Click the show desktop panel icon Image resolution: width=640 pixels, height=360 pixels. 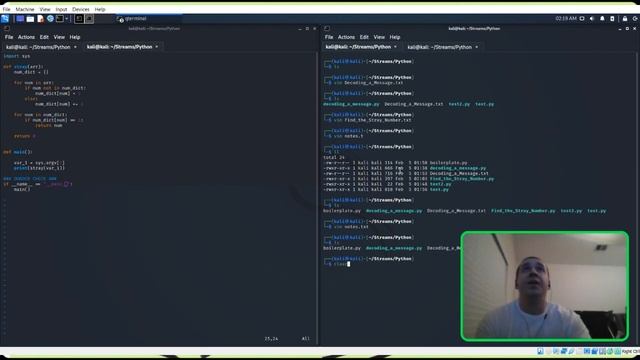(x=20, y=18)
